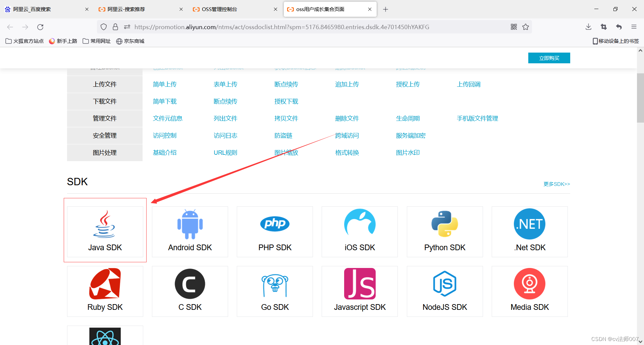Open the .Net SDK card
Viewport: 644px width, 345px height.
[530, 232]
